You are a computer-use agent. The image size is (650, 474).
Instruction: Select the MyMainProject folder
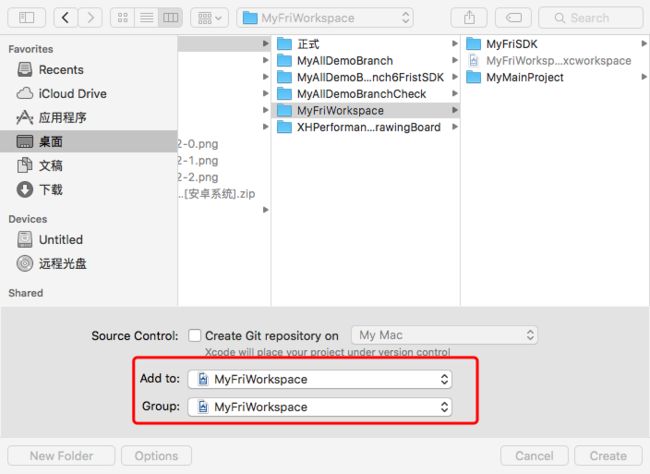pos(555,77)
